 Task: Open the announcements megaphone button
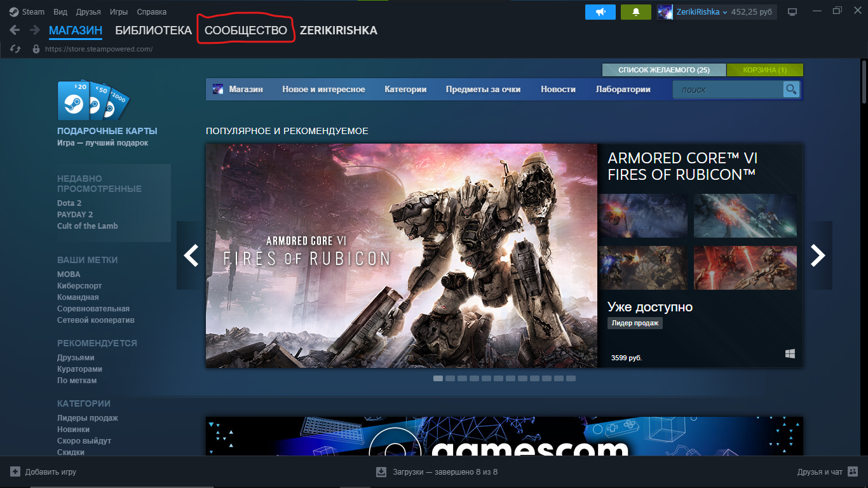pos(600,11)
